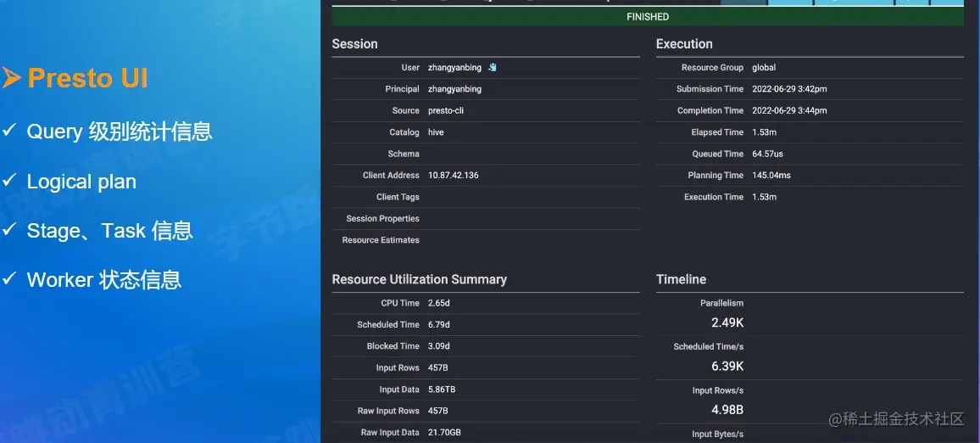Click the Parallelism value 2.49K

(x=727, y=322)
